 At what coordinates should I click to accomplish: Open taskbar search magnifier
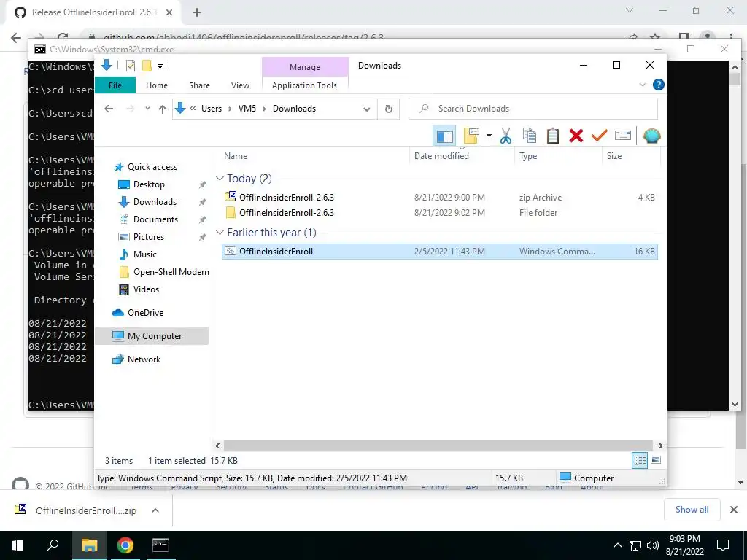53,545
